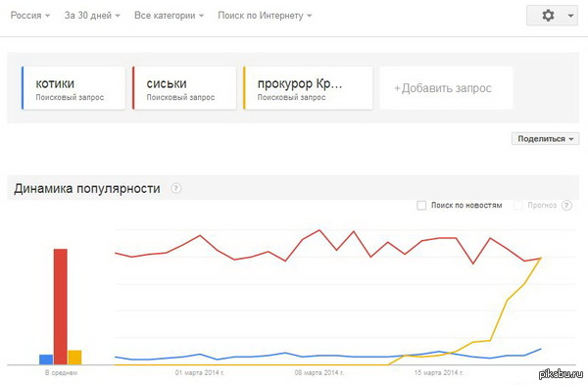Image resolution: width=588 pixels, height=385 pixels.
Task: Expand the За 30 дней dropdown
Action: pos(92,16)
